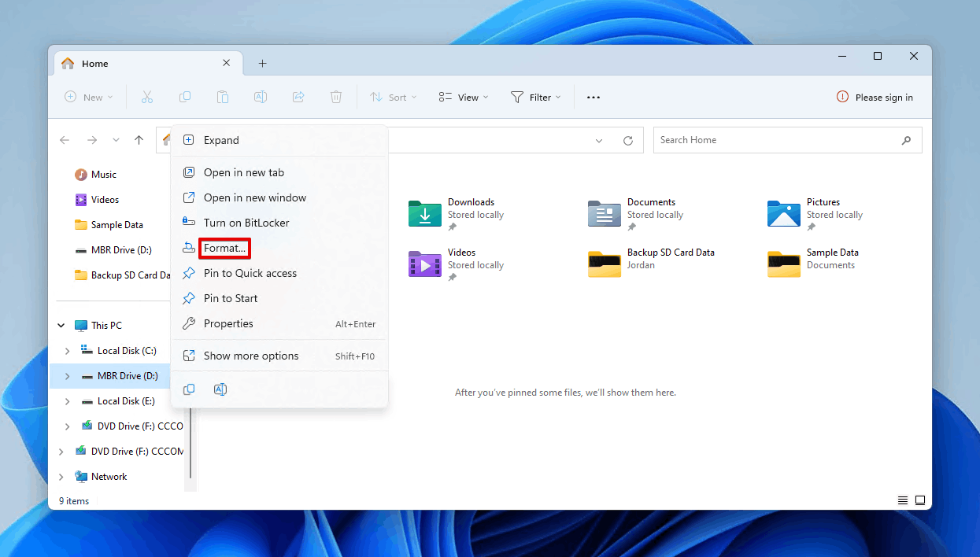
Task: Switch to details view in status bar
Action: click(x=903, y=500)
